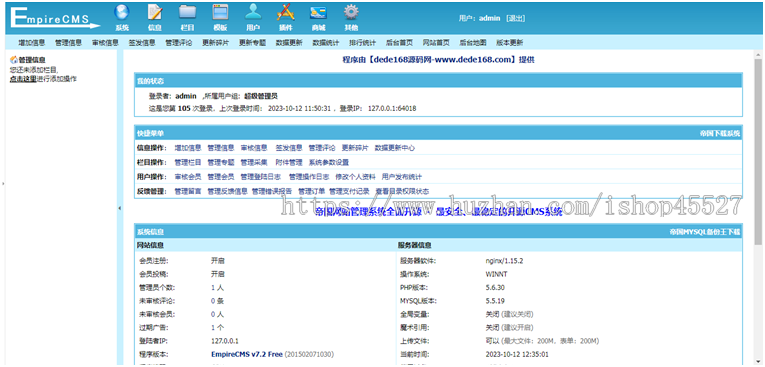The image size is (765, 367).
Task: Click the icon beside sidebar 管理信息 heading
Action: click(x=14, y=60)
